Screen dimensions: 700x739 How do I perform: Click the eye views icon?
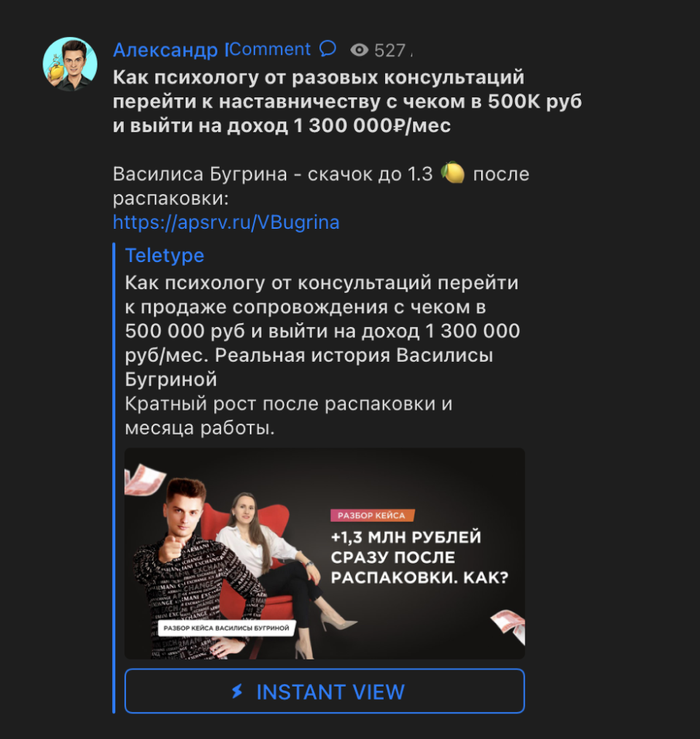[x=359, y=50]
